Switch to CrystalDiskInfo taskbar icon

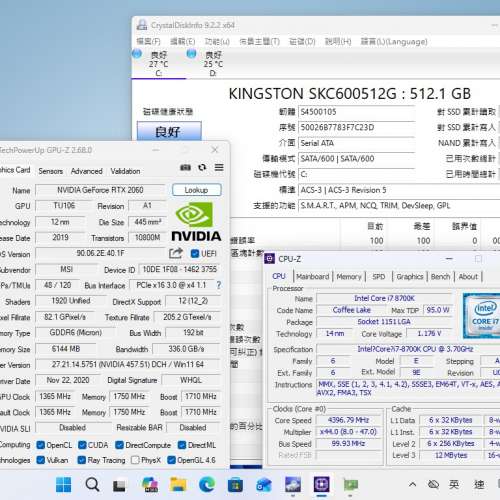pos(293,485)
